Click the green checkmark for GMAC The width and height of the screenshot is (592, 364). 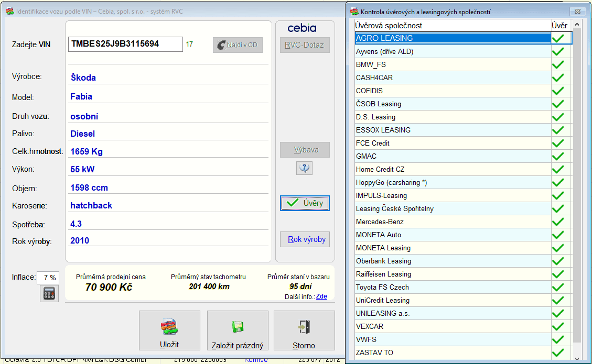coord(558,156)
